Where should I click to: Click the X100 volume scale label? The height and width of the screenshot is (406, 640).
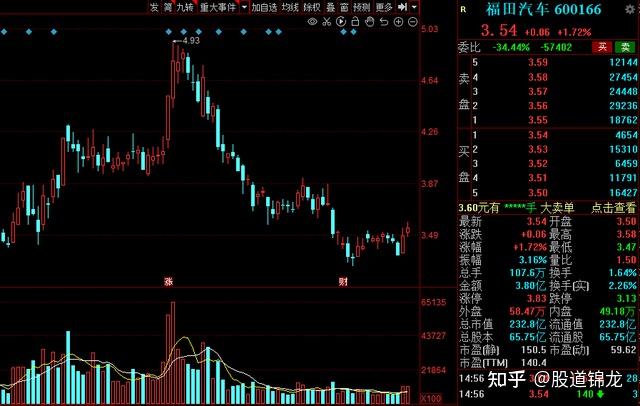coord(430,399)
